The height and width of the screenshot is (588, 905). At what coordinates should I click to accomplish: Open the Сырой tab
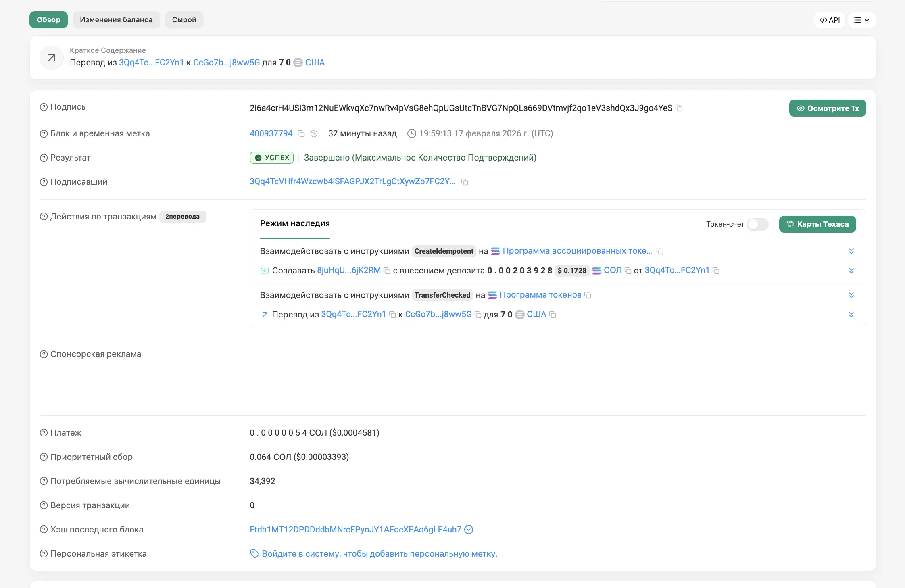click(x=184, y=20)
